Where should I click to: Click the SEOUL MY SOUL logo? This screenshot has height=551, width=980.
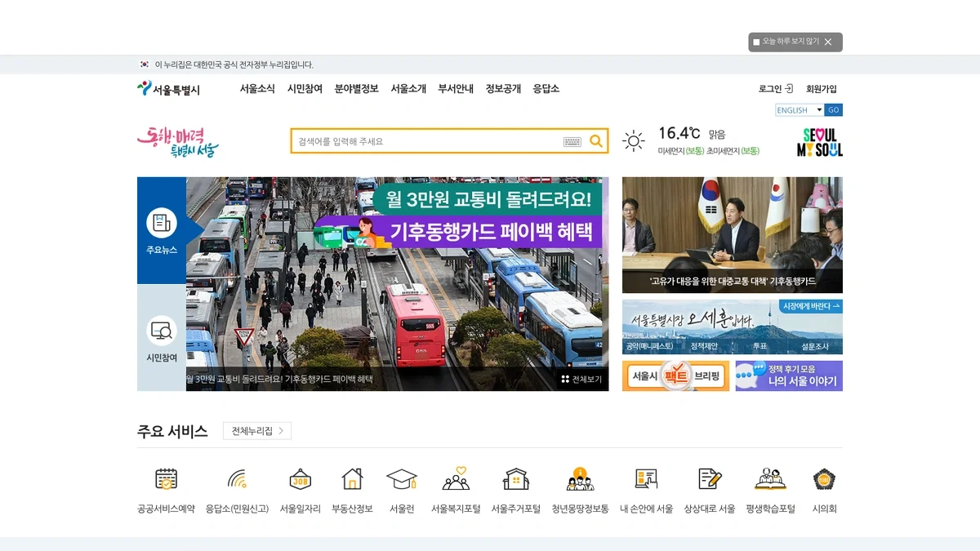pyautogui.click(x=820, y=142)
